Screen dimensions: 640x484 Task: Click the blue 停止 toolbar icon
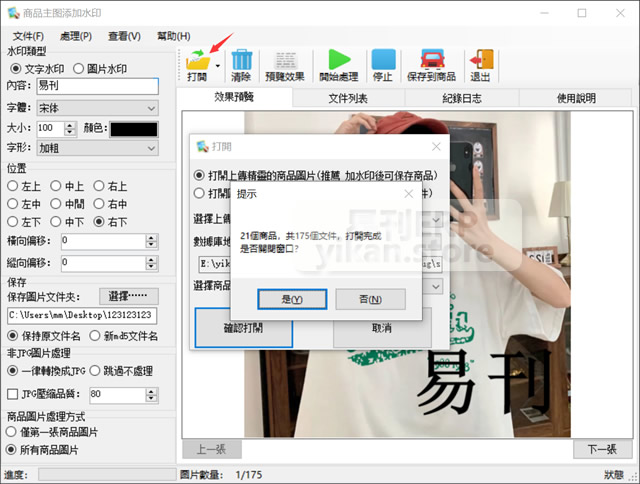coord(382,61)
